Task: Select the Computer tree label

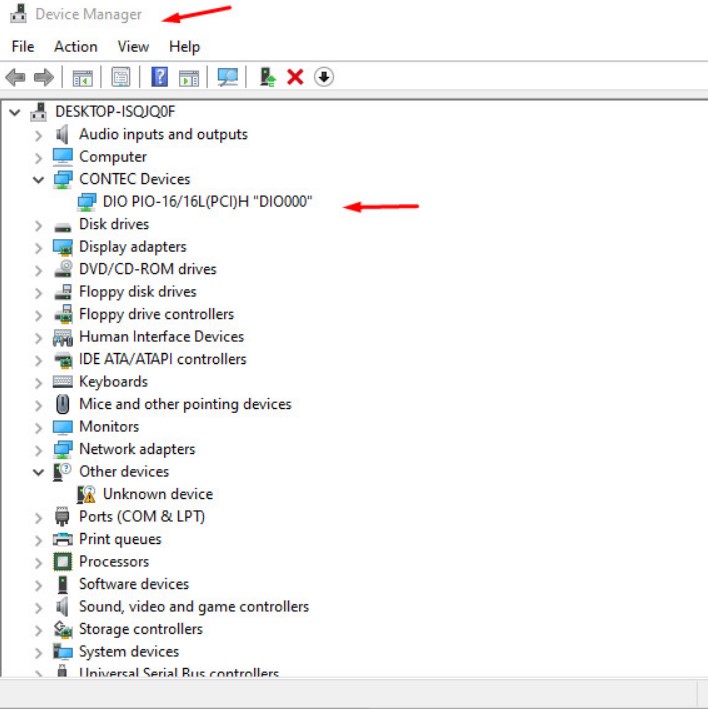Action: [x=113, y=157]
